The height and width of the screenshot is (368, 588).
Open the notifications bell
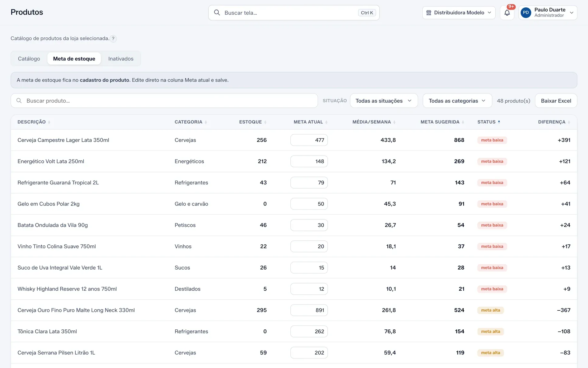[507, 13]
